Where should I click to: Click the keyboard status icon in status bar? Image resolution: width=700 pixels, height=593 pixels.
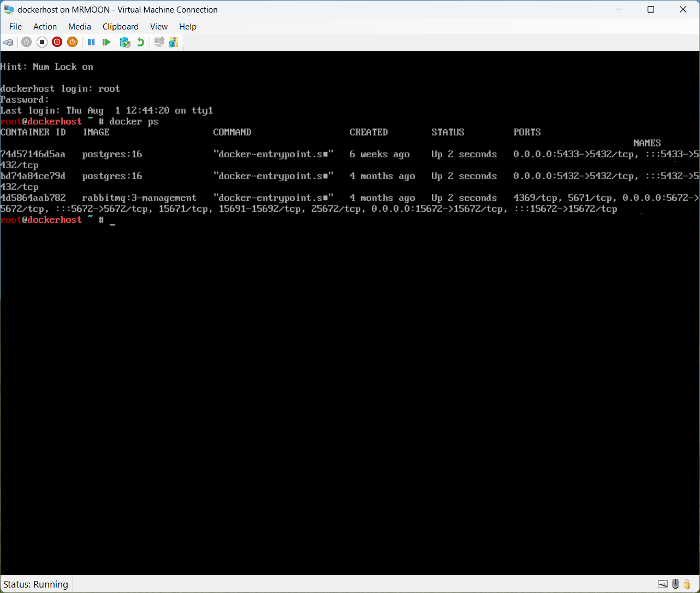click(663, 584)
